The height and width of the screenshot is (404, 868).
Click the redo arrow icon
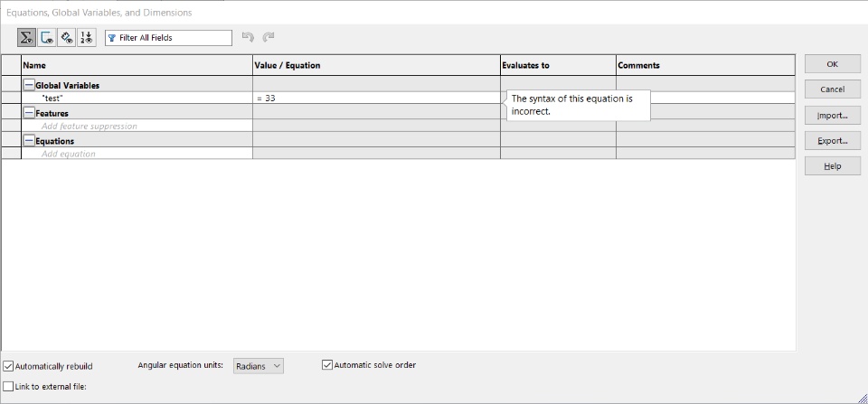269,38
